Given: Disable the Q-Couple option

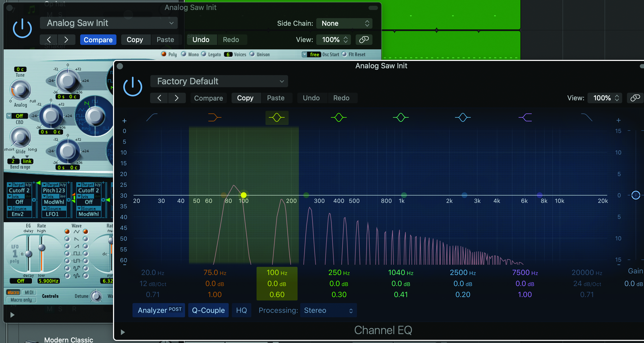Looking at the screenshot, I should point(208,310).
